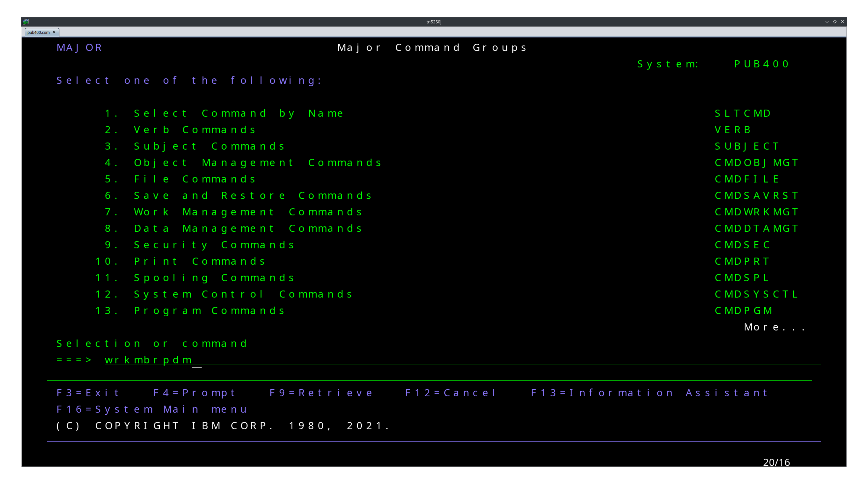Select option 10 Print Commands
Viewport: 868px width, 492px height.
[180, 261]
